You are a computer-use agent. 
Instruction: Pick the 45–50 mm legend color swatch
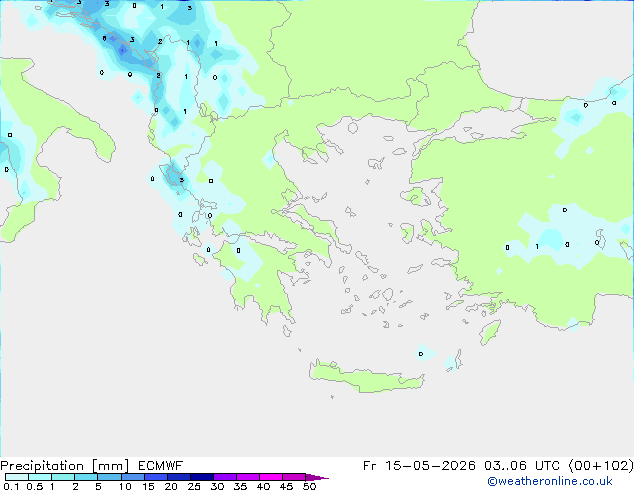tap(294, 477)
